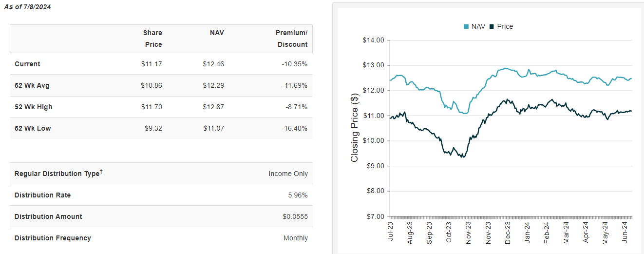The height and width of the screenshot is (254, 644).
Task: Click the current discount value -10.35%
Action: (x=294, y=64)
